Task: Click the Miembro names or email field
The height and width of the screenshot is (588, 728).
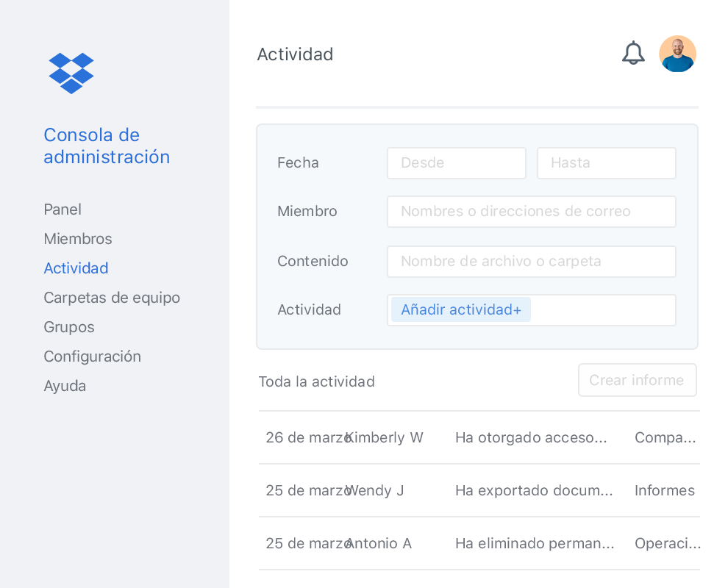Action: coord(531,212)
